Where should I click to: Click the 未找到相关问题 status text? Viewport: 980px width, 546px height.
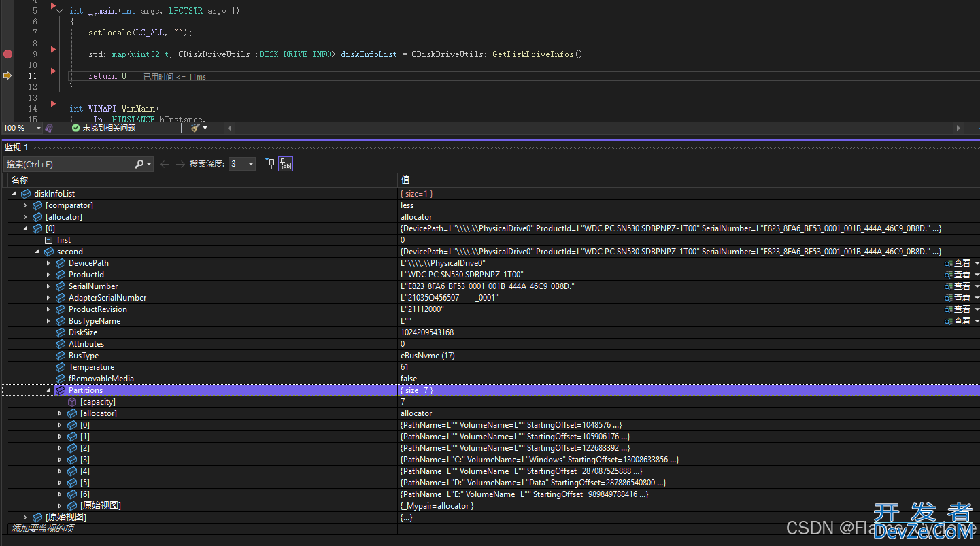point(109,128)
